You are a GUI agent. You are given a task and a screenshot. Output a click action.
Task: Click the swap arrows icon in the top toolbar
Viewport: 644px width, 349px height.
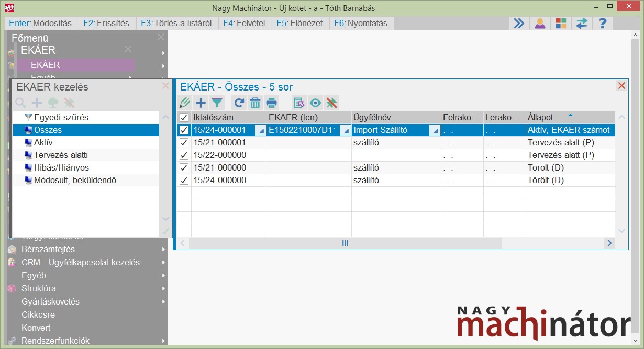[x=582, y=23]
